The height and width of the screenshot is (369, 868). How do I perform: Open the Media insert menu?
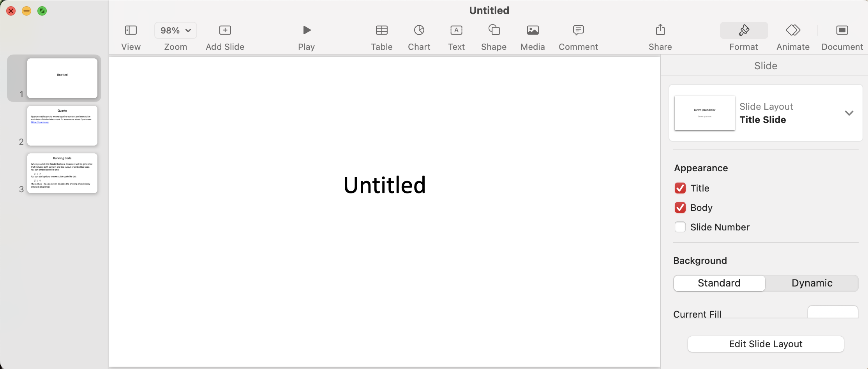coord(533,30)
